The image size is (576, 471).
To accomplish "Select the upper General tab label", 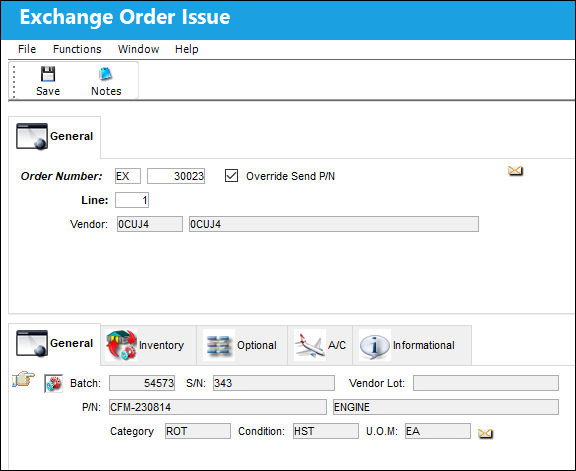I will (72, 136).
